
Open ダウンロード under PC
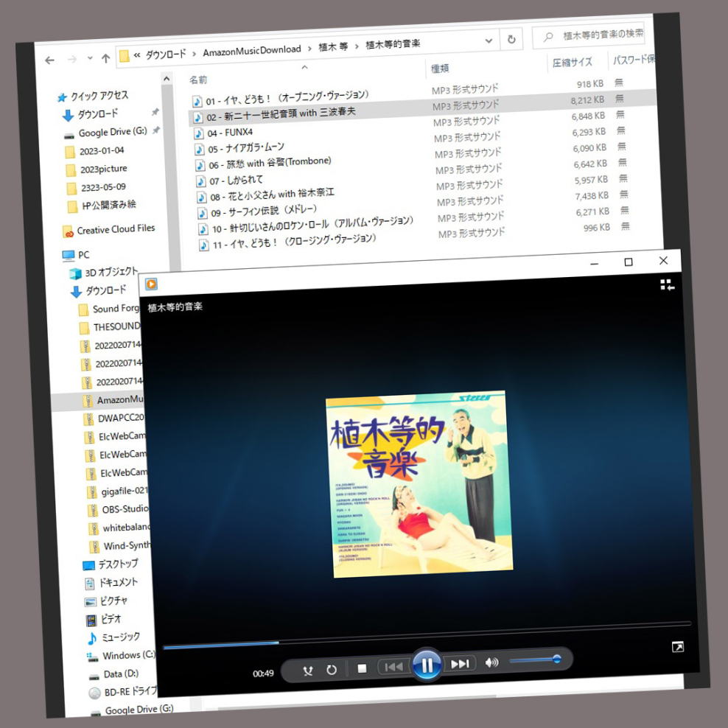(99, 291)
